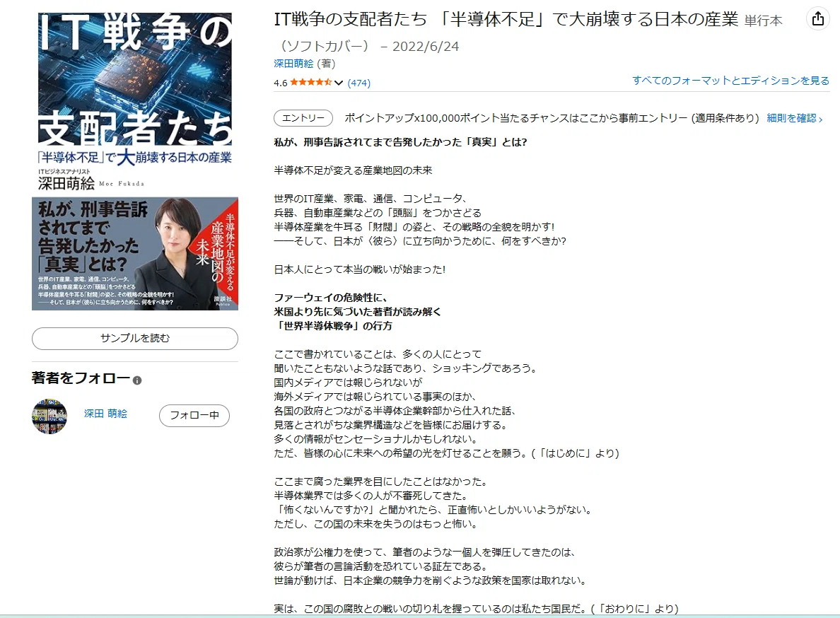This screenshot has height=618, width=840.
Task: Click the (著) contributor role label
Action: point(326,64)
